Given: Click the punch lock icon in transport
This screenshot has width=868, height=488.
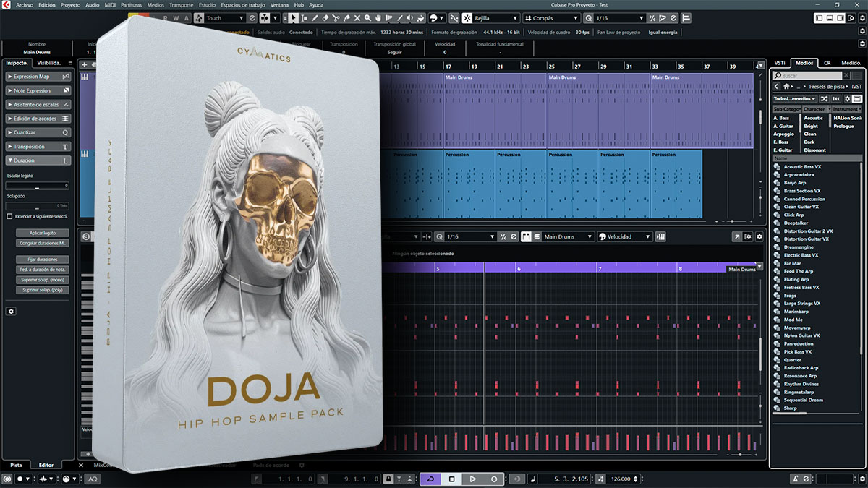Looking at the screenshot, I should 388,479.
